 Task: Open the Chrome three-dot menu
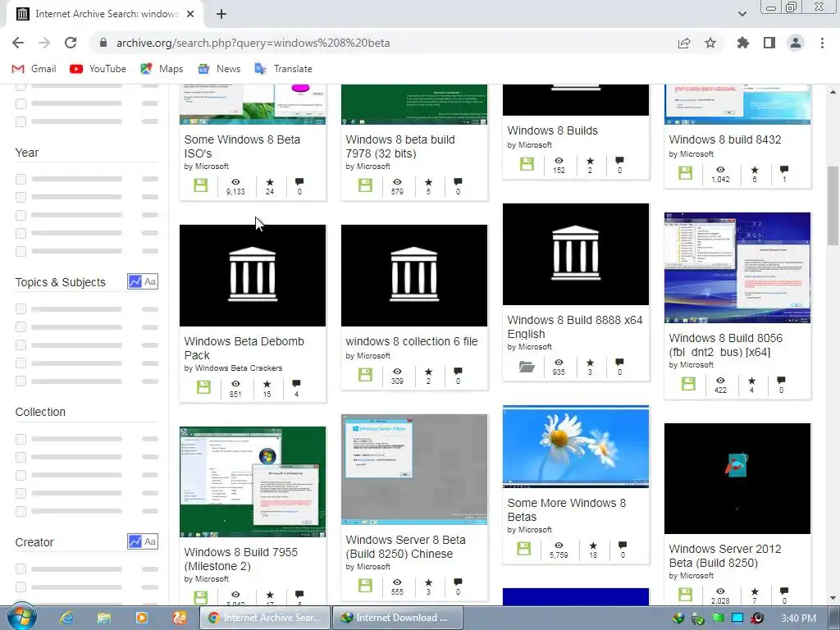tap(822, 43)
